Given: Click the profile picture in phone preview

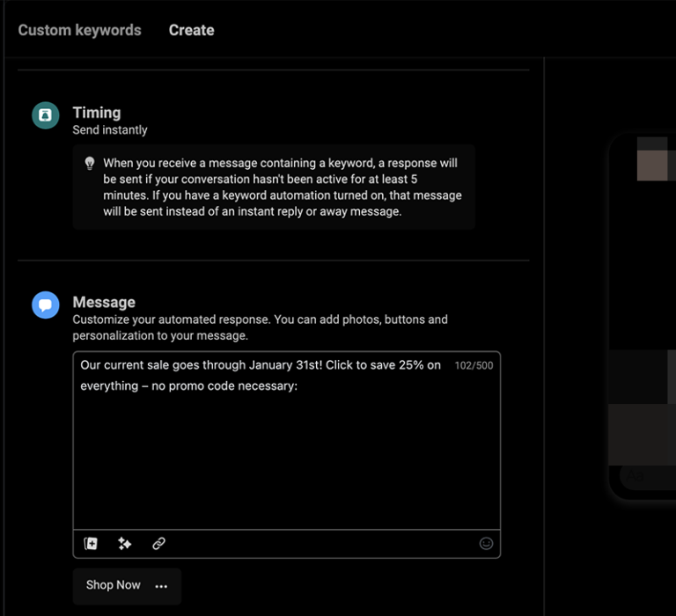Looking at the screenshot, I should (652, 161).
